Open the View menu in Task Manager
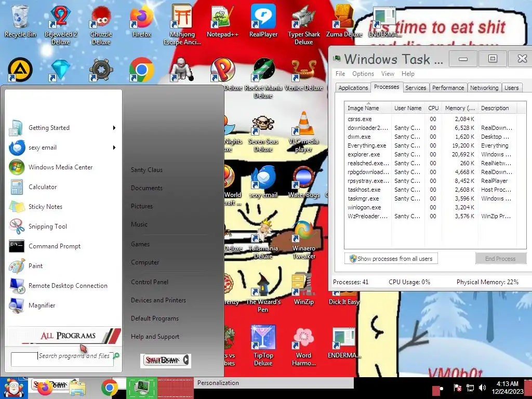Viewport: 532px width, 399px height. click(388, 74)
